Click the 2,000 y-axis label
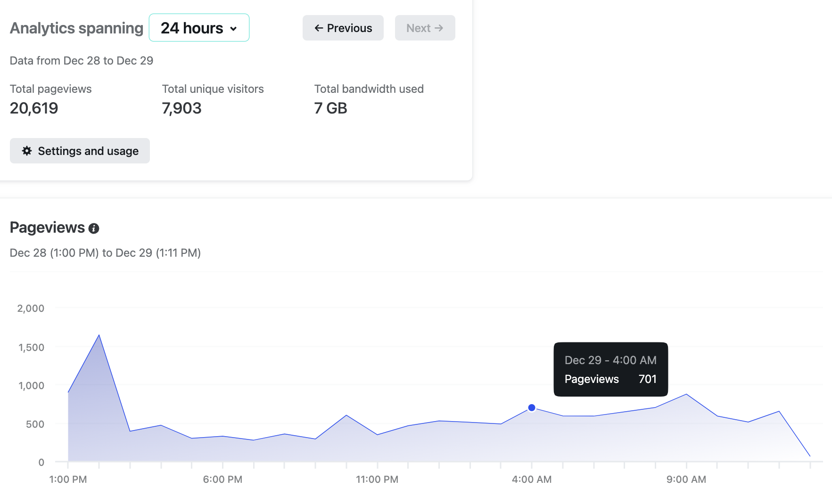 coord(31,309)
